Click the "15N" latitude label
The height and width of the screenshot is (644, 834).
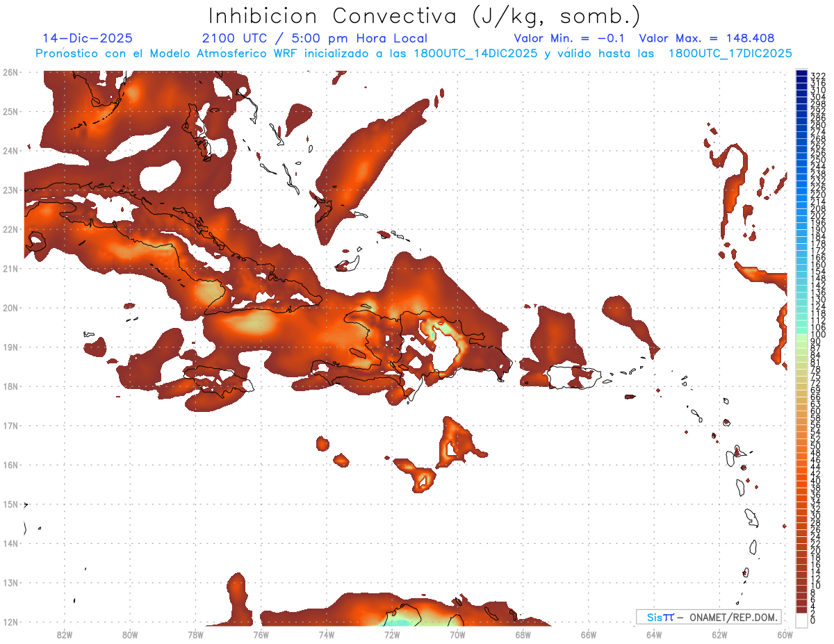click(10, 504)
